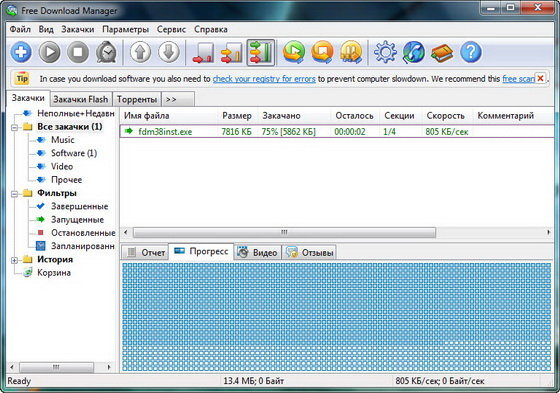Viewport: 560px width, 393px height.
Task: Switch to the Видео tab
Action: click(x=258, y=253)
